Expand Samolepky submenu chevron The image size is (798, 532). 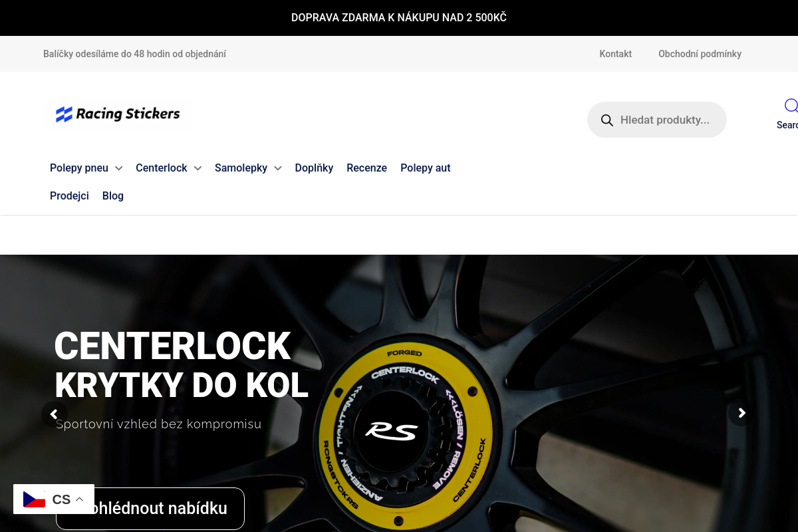278,168
